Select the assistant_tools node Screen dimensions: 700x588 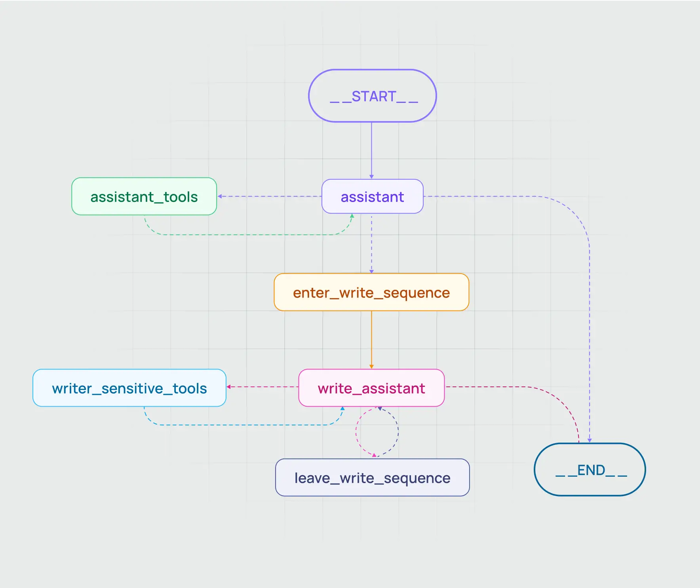tap(144, 196)
